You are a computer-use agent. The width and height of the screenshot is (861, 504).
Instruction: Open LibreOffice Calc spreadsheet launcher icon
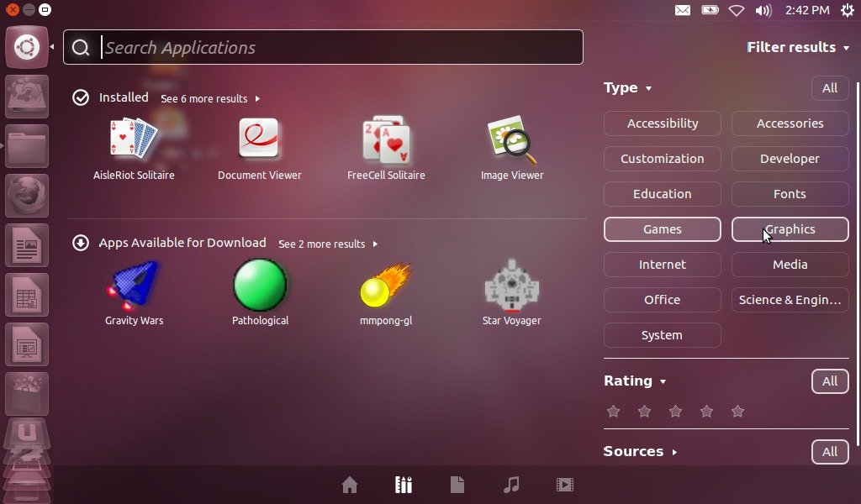click(x=27, y=295)
